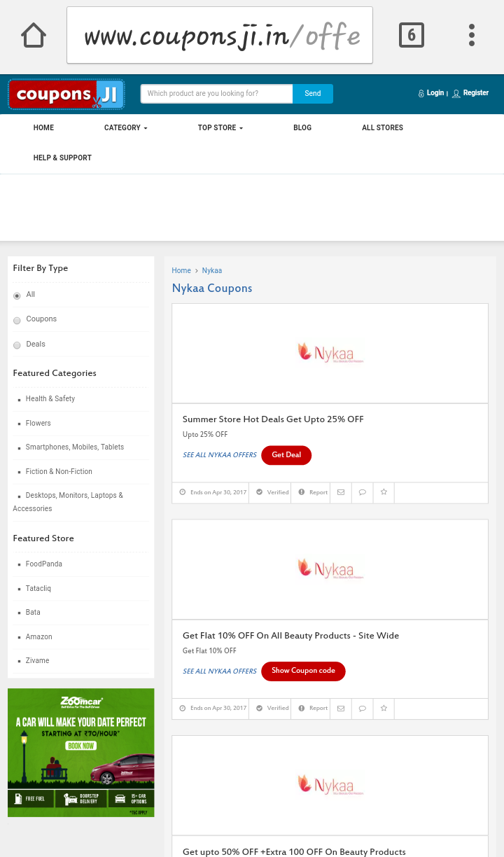Click email icon on Summer Store deal
The height and width of the screenshot is (857, 504).
pyautogui.click(x=341, y=492)
